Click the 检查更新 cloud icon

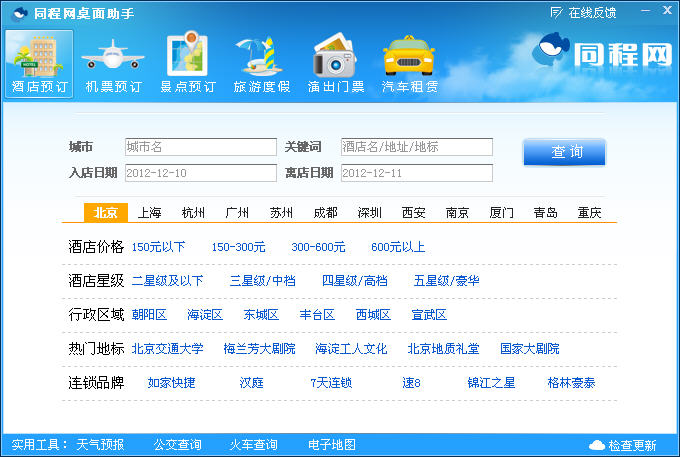[x=597, y=445]
